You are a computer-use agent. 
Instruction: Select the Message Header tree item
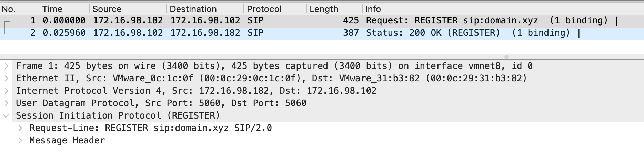(x=67, y=141)
